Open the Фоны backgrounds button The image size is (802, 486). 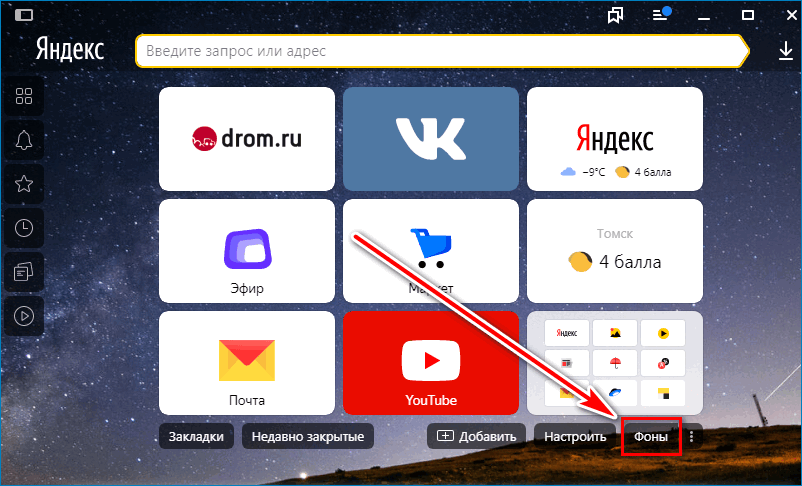click(651, 436)
